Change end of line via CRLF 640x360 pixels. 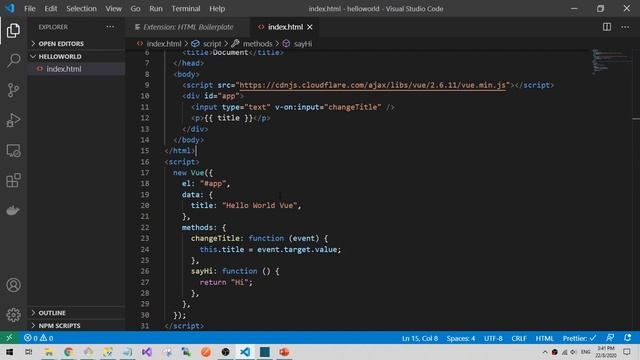tap(519, 338)
